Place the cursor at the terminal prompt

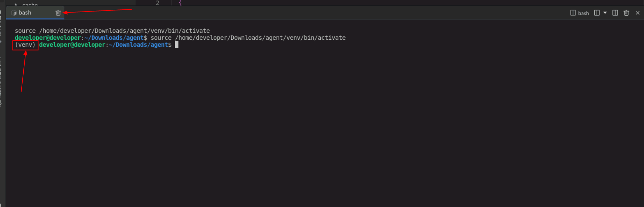(x=177, y=45)
